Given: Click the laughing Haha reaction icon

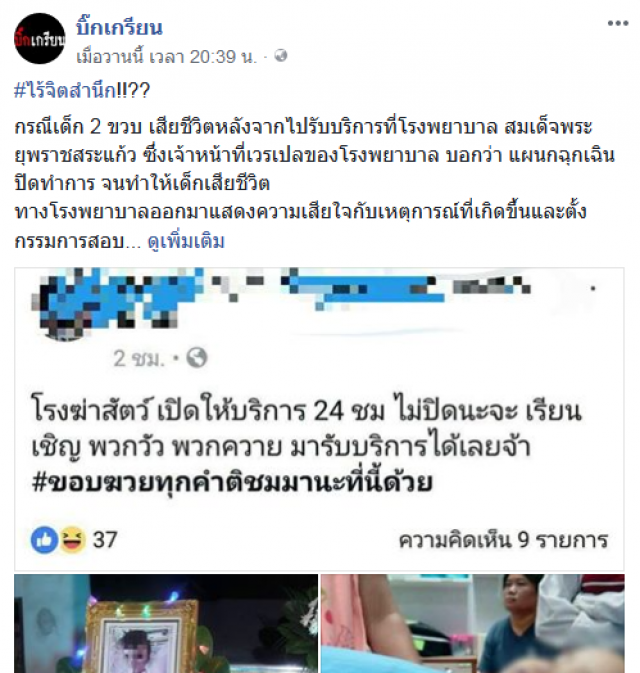Looking at the screenshot, I should coord(72,540).
